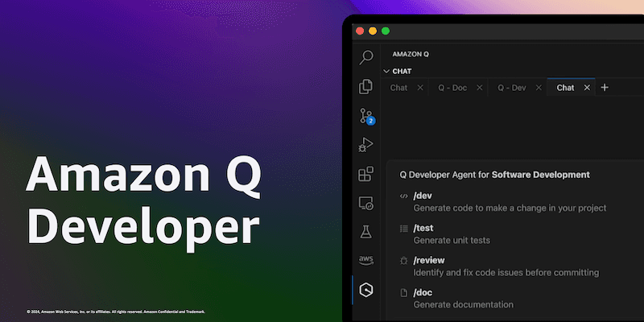Image resolution: width=644 pixels, height=322 pixels.
Task: Close the active Chat tab
Action: [587, 88]
